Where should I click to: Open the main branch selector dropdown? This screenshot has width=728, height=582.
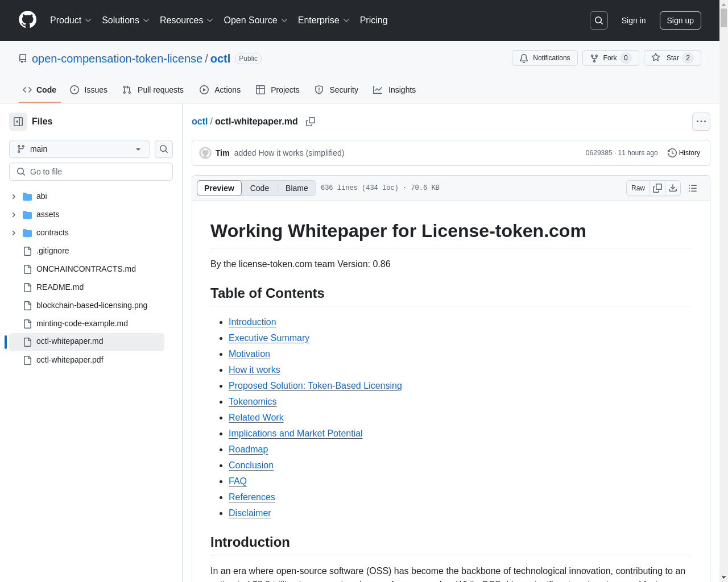[x=80, y=149]
